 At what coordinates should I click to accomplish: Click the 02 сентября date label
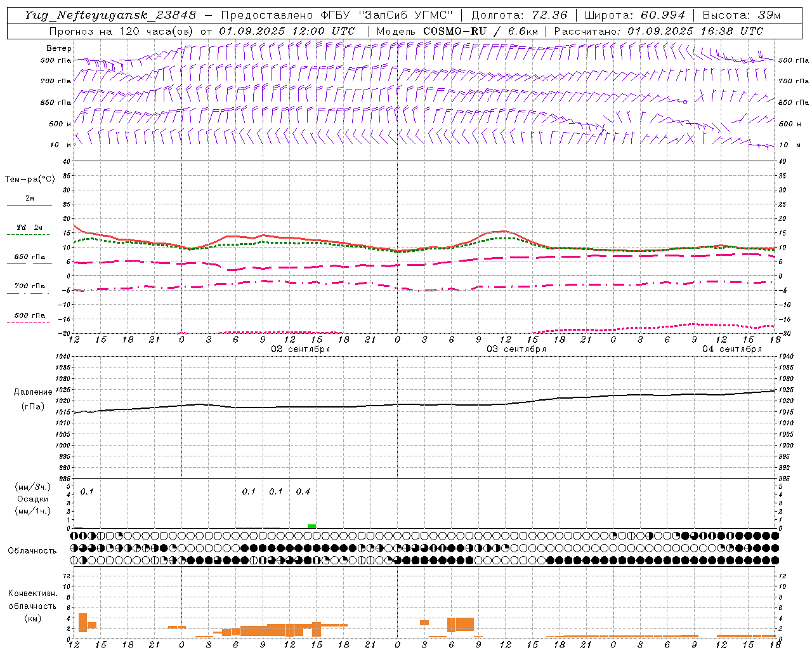tap(301, 349)
